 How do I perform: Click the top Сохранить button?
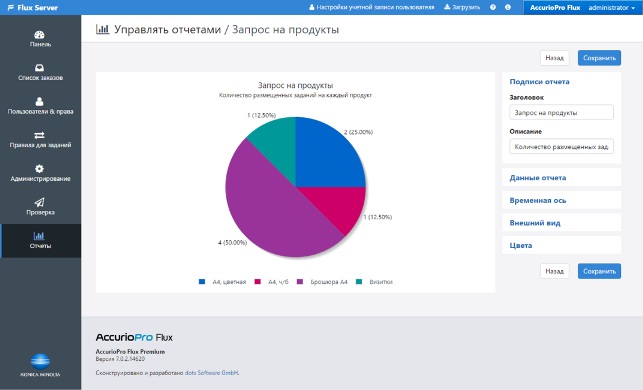click(599, 58)
